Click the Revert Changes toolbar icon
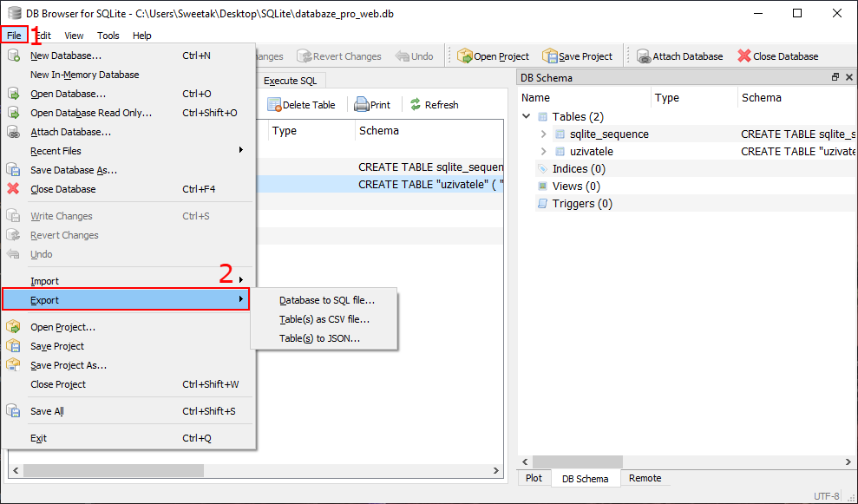This screenshot has height=504, width=858. pos(305,56)
